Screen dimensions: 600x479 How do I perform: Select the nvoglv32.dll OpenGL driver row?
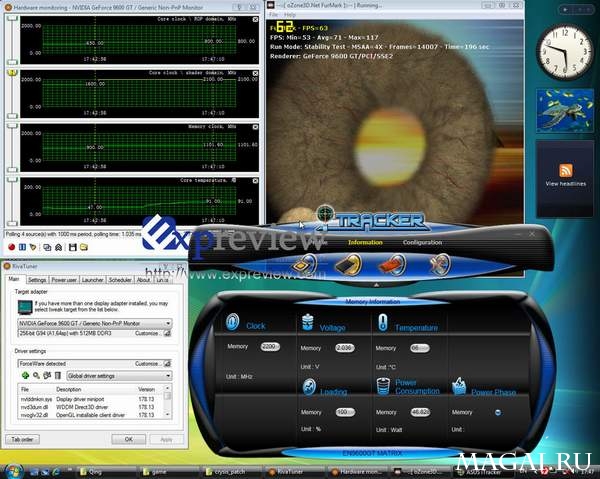(90, 415)
